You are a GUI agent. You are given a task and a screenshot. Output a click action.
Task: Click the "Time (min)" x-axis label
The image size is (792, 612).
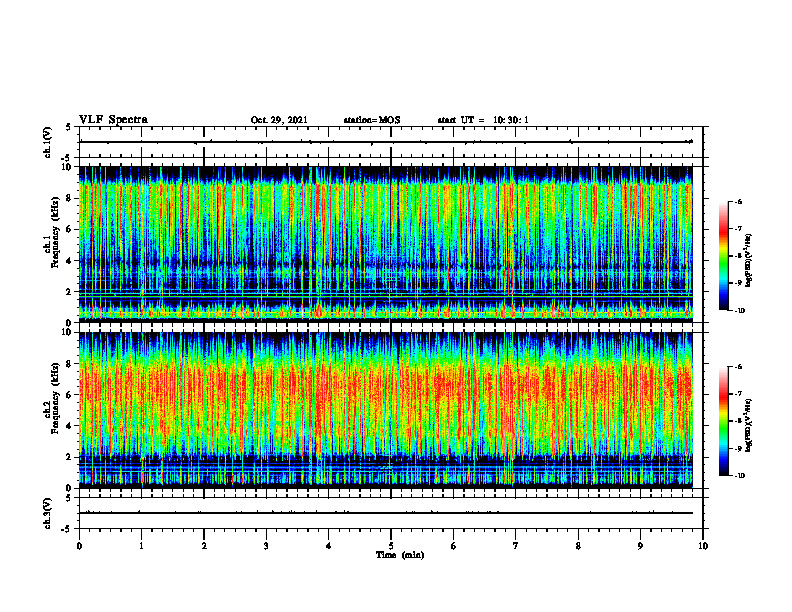[x=400, y=555]
